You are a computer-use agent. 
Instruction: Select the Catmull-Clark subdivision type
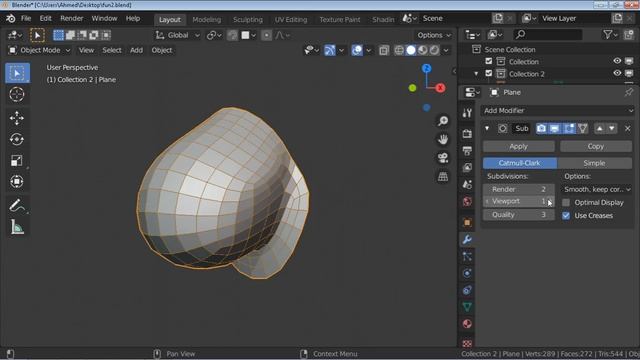(x=520, y=163)
